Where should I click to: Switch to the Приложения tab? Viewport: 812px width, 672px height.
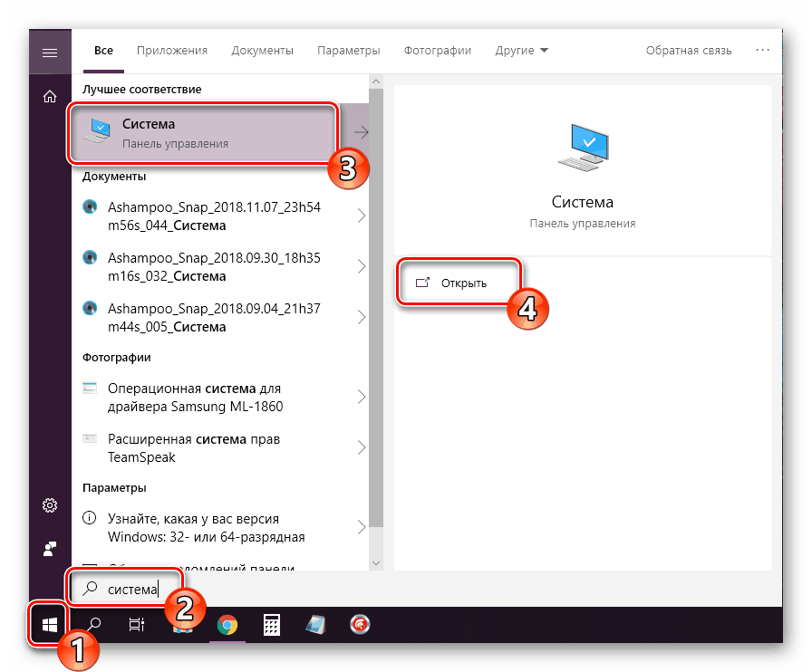pos(172,50)
